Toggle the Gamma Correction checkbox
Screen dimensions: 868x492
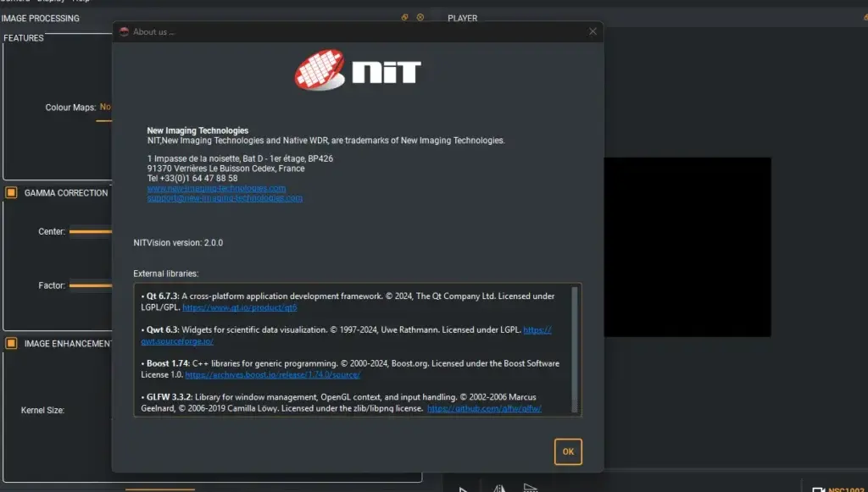pyautogui.click(x=11, y=192)
